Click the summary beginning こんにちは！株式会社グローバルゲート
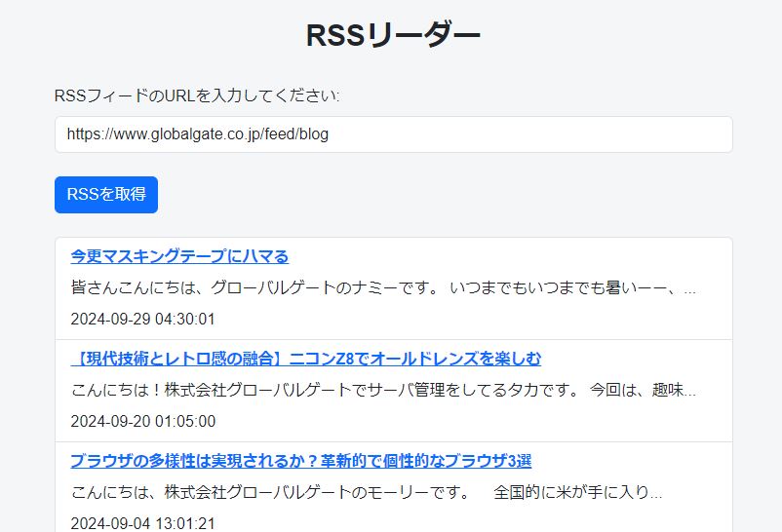Screen dimensions: 782x532 [383, 390]
